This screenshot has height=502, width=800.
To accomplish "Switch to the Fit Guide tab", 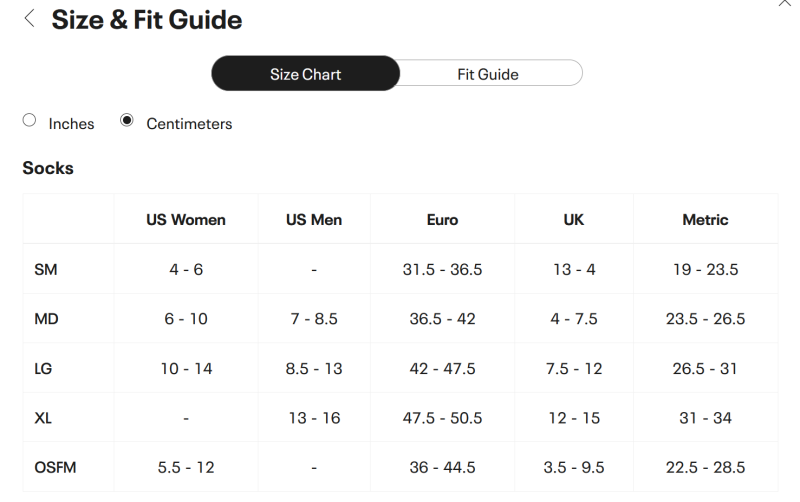I will pos(488,74).
